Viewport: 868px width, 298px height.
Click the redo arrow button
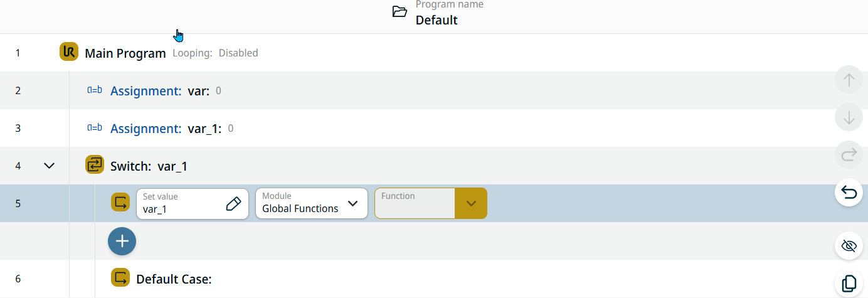(849, 154)
